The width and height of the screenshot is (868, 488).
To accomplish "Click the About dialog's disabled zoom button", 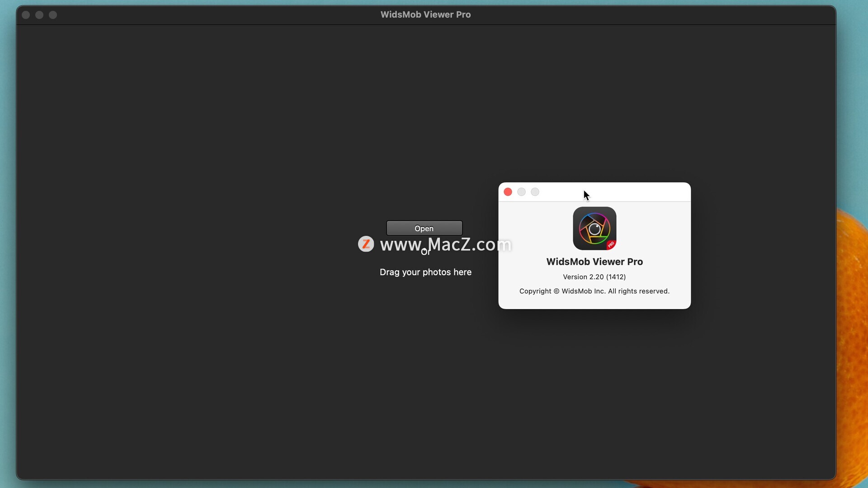I will click(x=535, y=192).
